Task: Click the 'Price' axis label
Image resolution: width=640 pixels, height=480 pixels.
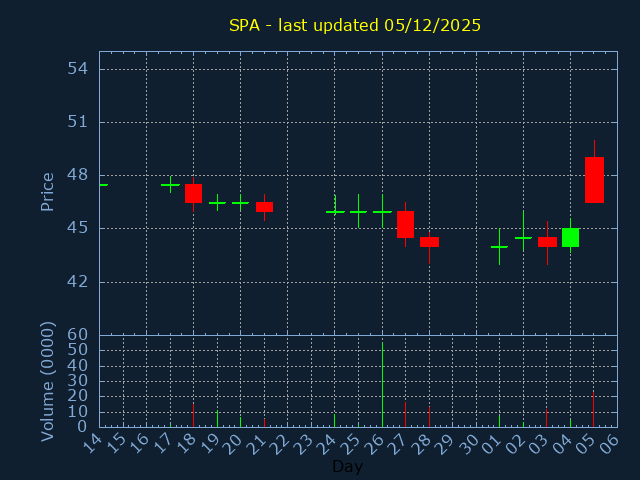Action: click(47, 191)
